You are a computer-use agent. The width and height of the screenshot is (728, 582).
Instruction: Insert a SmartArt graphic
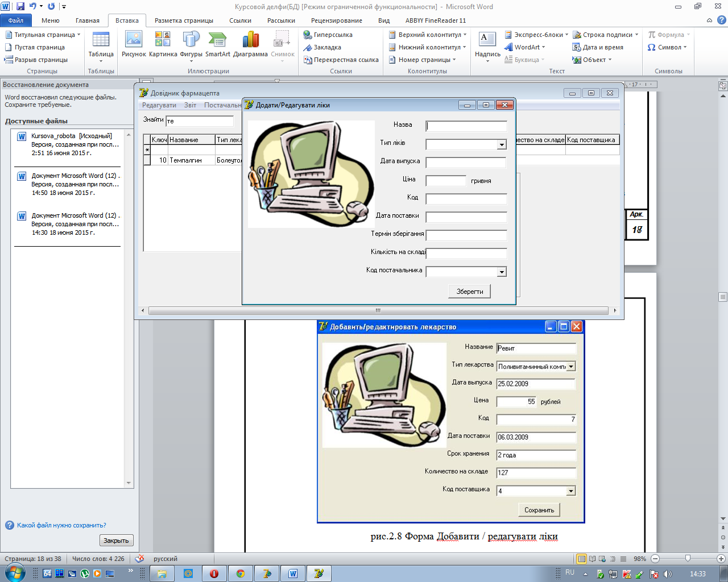click(218, 44)
